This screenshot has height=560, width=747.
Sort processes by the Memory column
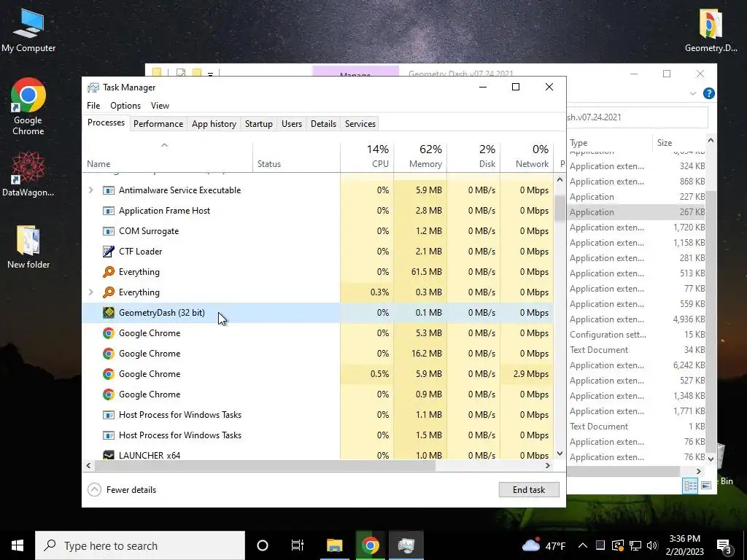(x=420, y=156)
